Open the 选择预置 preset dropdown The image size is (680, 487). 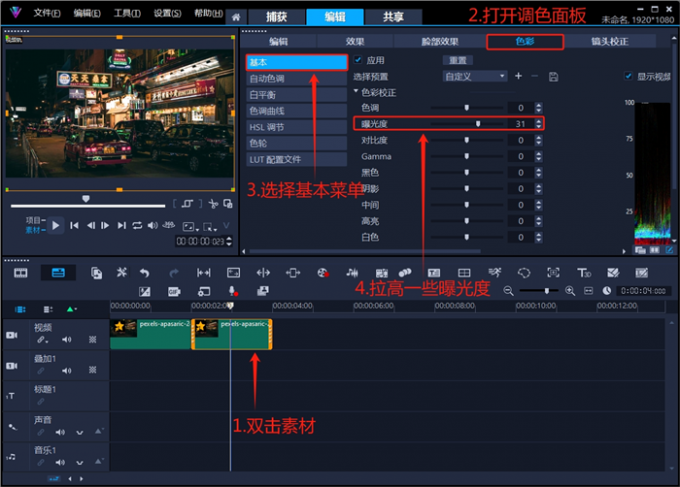[475, 77]
